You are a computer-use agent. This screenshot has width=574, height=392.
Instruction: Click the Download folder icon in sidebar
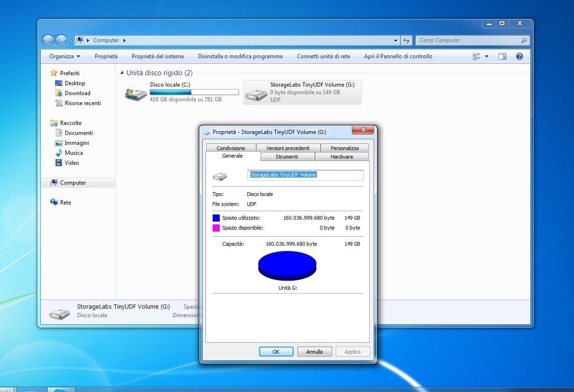tap(59, 93)
